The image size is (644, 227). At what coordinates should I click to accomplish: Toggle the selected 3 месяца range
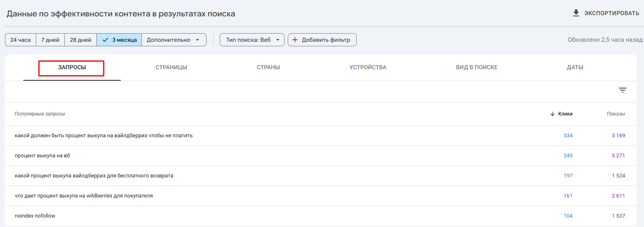point(119,40)
